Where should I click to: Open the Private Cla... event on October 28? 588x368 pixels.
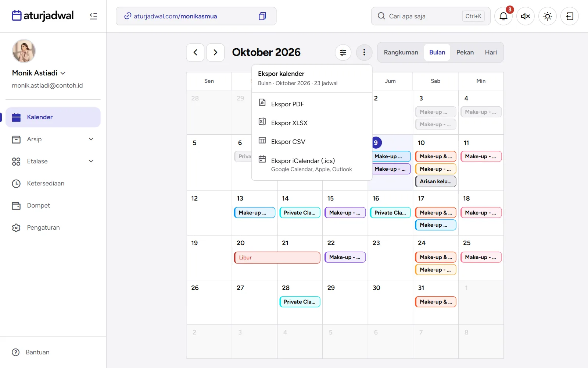pyautogui.click(x=300, y=302)
